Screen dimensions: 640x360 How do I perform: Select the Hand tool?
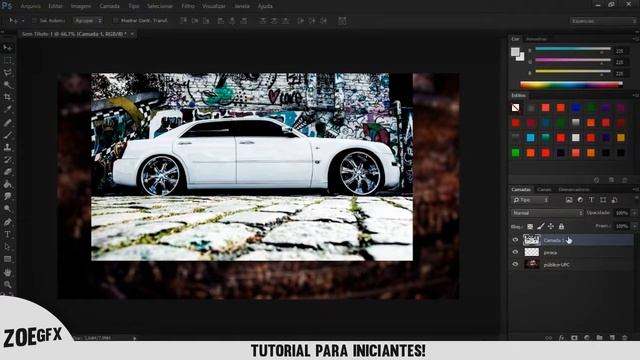[8, 272]
